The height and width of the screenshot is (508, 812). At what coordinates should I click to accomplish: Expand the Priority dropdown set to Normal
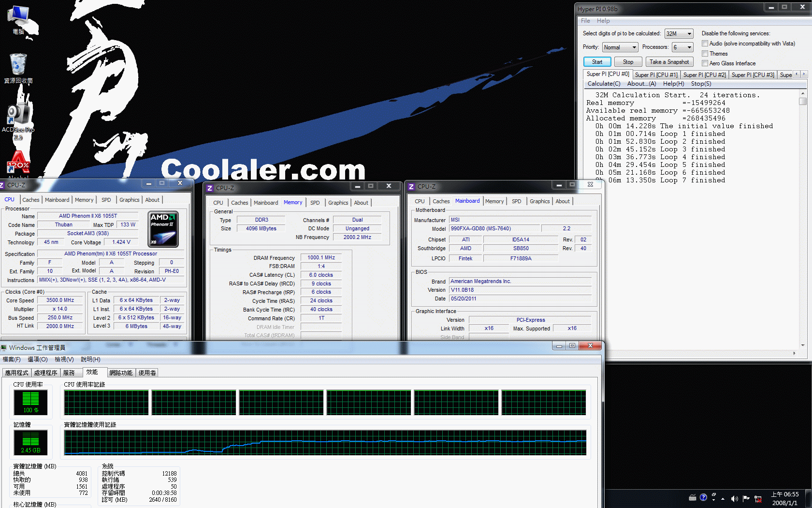[620, 47]
